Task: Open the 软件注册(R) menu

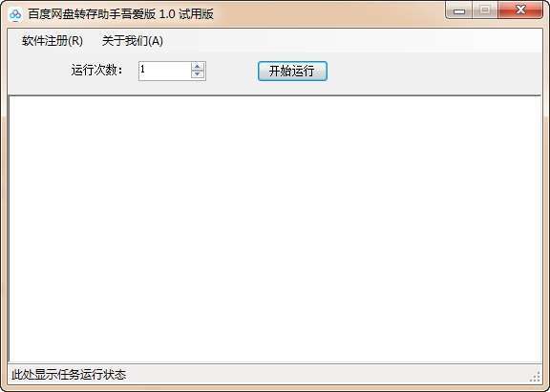Action: [53, 41]
